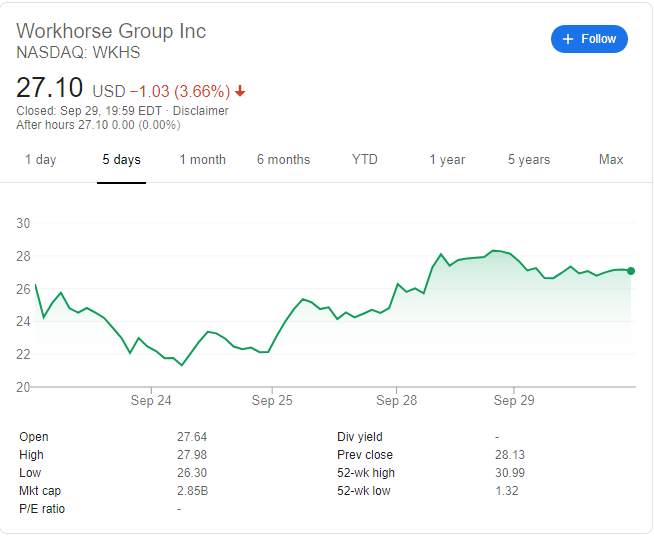The width and height of the screenshot is (654, 545).
Task: Click the Workhorse Group Inc title
Action: pos(111,31)
